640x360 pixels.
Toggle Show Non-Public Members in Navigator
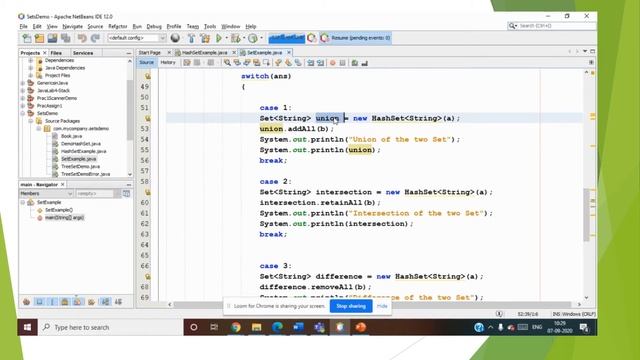[65, 302]
